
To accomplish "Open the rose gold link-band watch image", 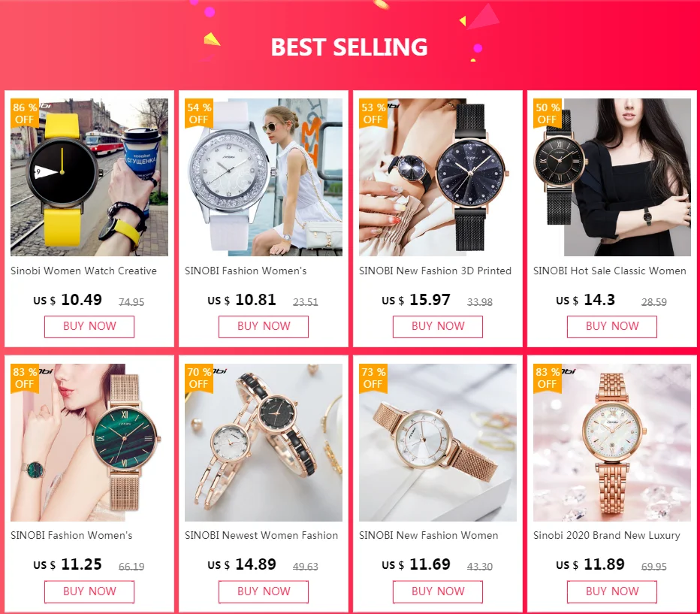I will pos(612,443).
